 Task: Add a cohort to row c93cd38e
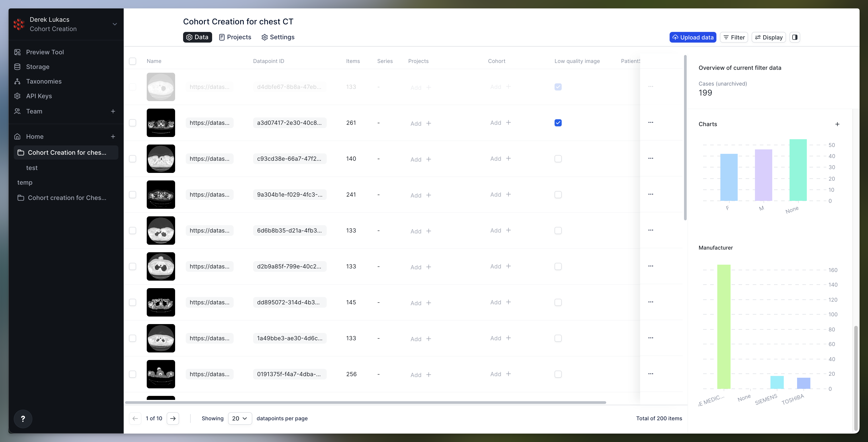[500, 158]
